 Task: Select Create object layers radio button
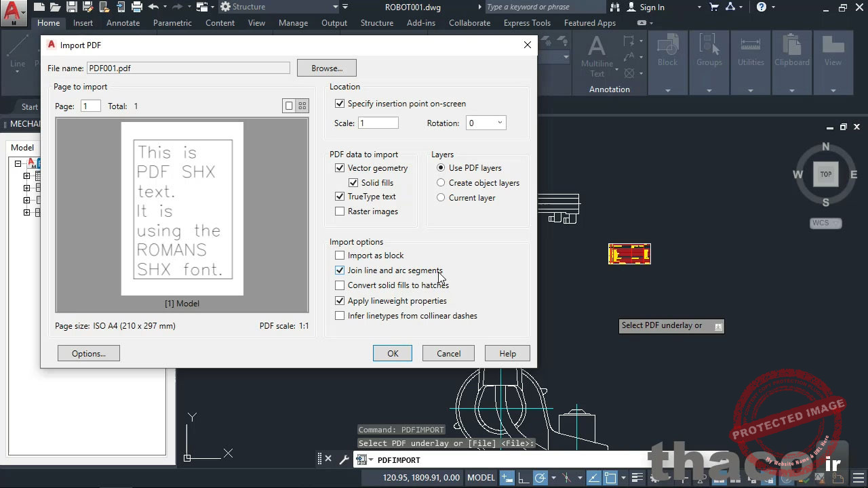pos(441,183)
